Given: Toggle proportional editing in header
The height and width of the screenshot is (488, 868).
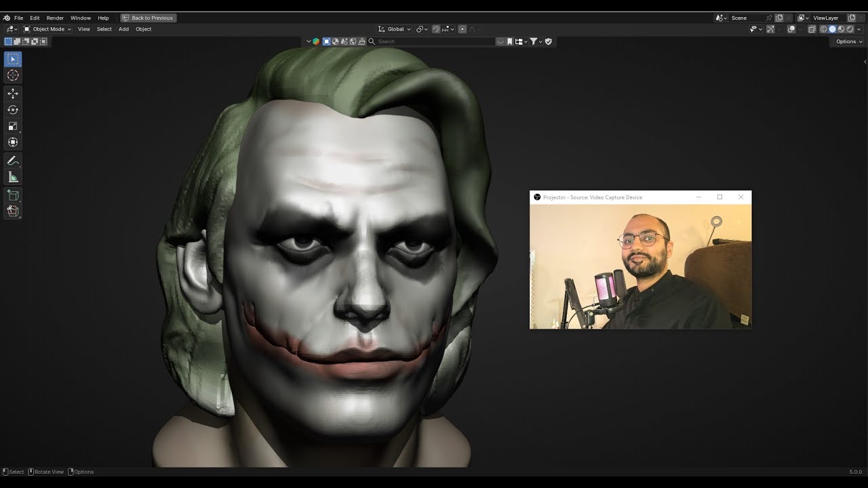Looking at the screenshot, I should (462, 29).
